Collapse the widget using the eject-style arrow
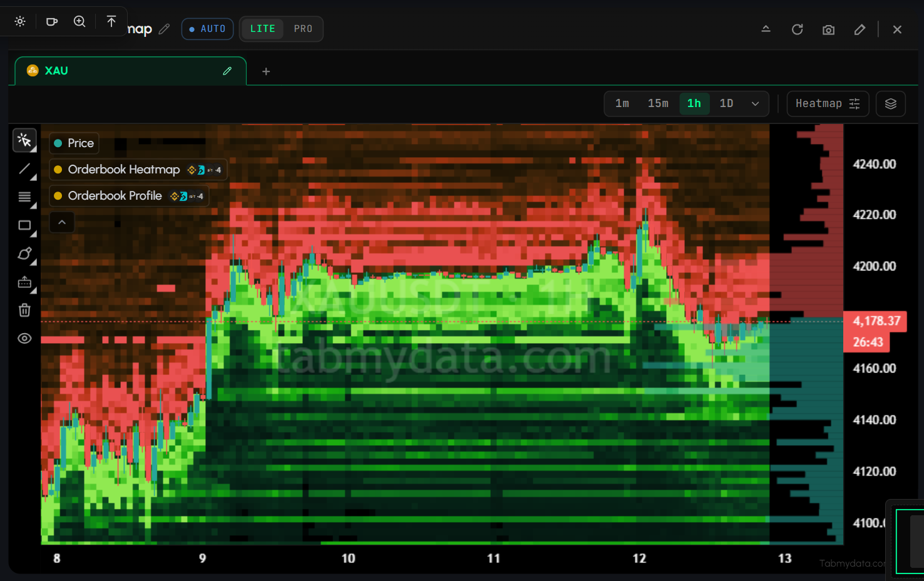The width and height of the screenshot is (924, 581). pos(766,29)
